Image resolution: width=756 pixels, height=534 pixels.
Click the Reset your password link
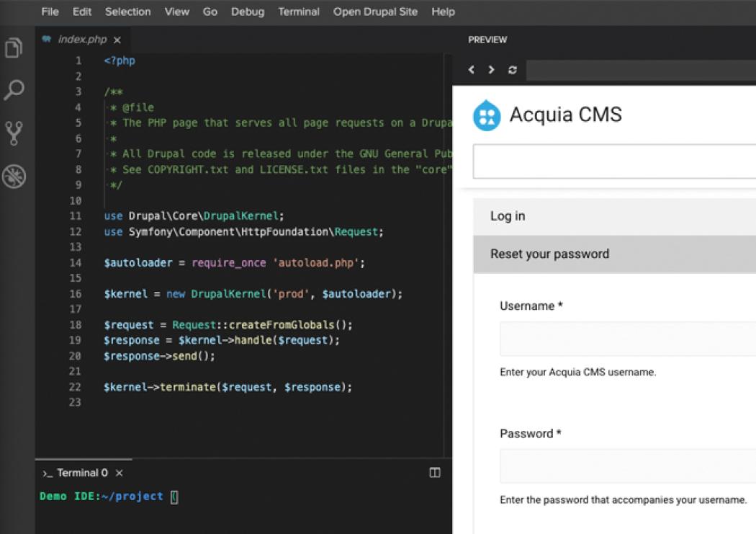point(549,254)
